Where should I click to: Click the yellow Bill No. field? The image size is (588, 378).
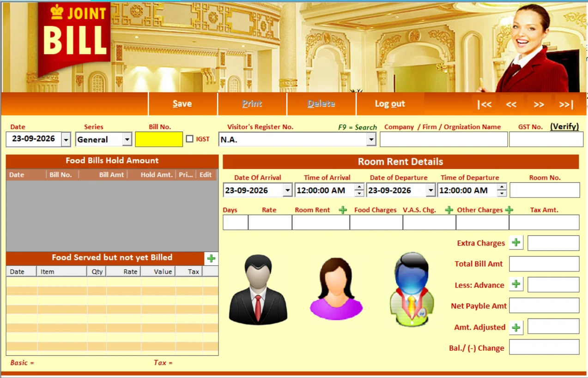(159, 139)
